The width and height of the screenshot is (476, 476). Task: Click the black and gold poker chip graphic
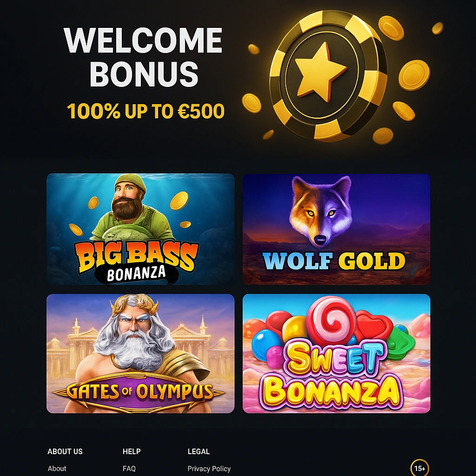(x=328, y=76)
